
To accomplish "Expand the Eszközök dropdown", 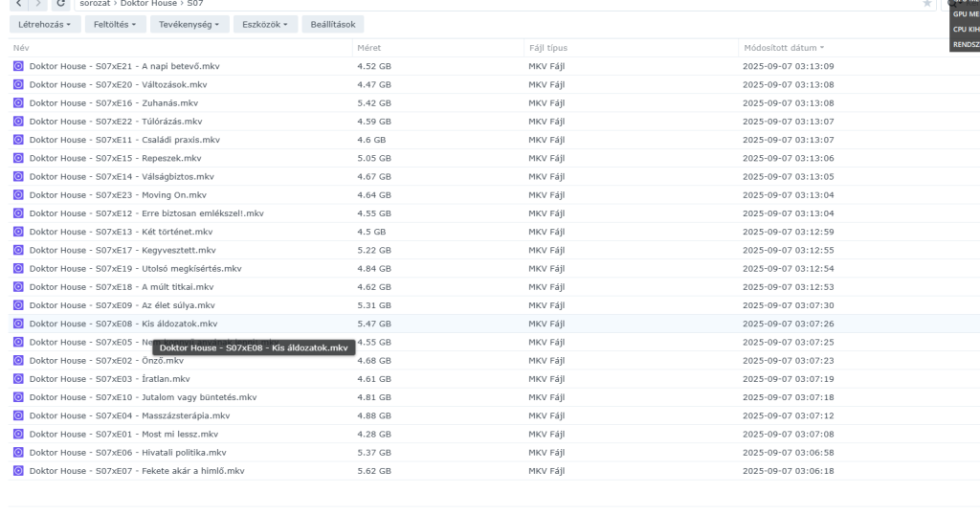I will click(265, 24).
